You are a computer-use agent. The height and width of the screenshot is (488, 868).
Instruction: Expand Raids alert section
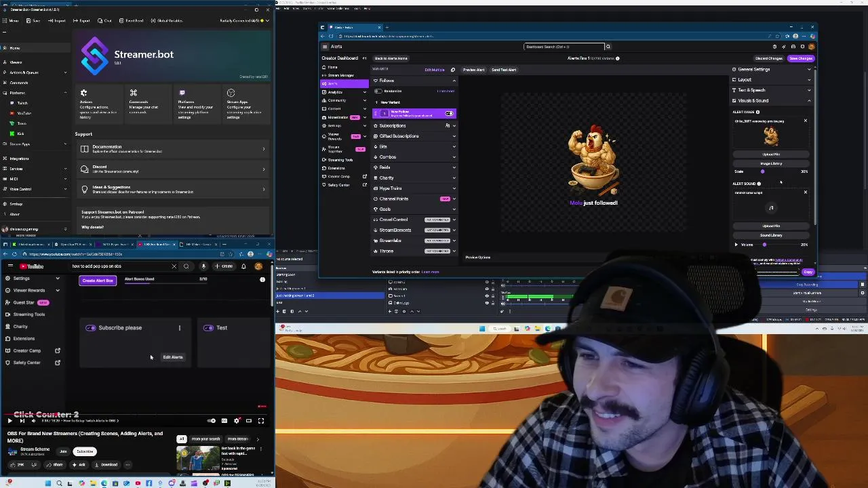(454, 167)
